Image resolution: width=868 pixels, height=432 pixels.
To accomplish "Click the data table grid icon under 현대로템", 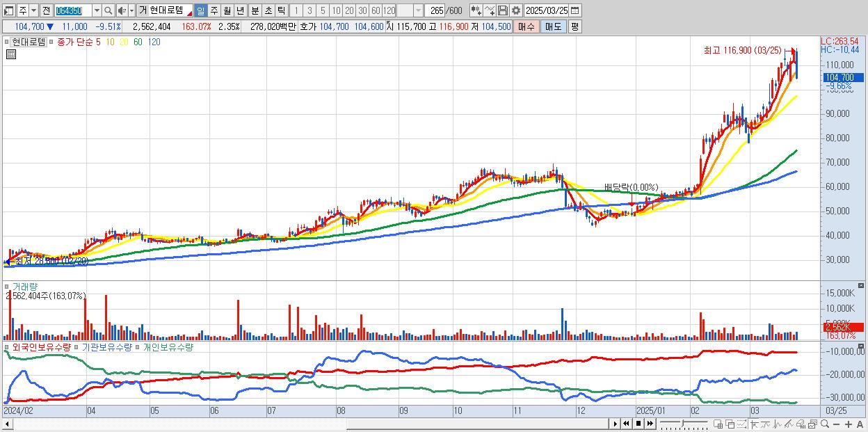I will point(11,55).
